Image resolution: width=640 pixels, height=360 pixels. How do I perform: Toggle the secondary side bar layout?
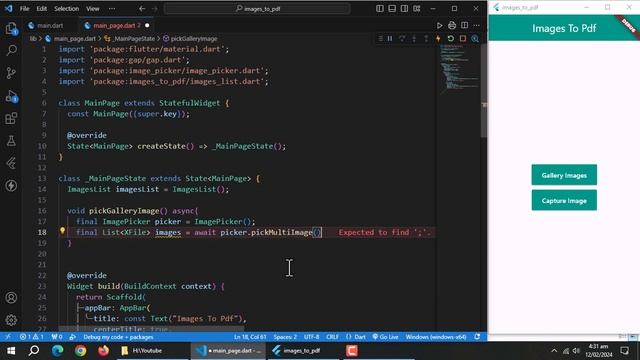[404, 9]
